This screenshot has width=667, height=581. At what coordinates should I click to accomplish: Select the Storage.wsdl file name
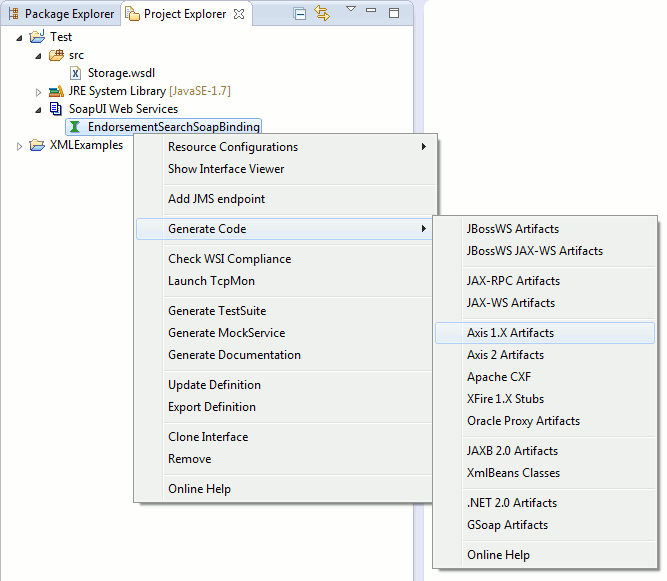(121, 73)
